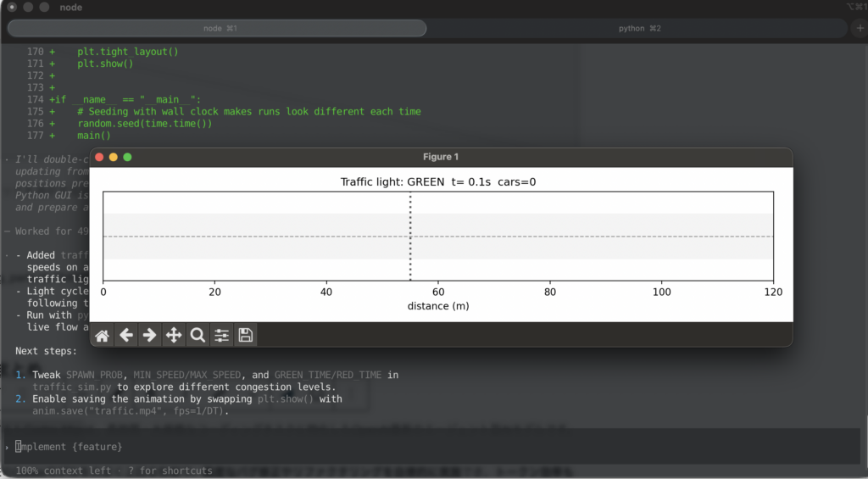Go forward to the next plot view
The height and width of the screenshot is (479, 868).
[x=150, y=336]
